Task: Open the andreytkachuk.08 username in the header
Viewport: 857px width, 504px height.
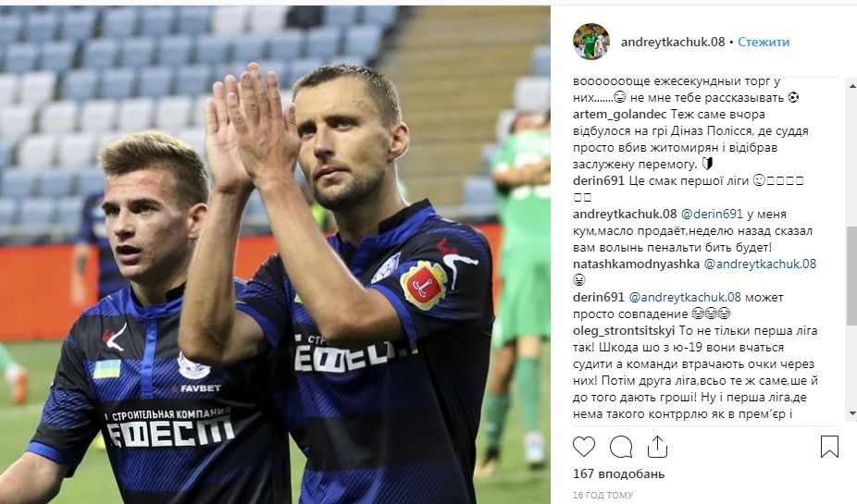Action: [673, 42]
